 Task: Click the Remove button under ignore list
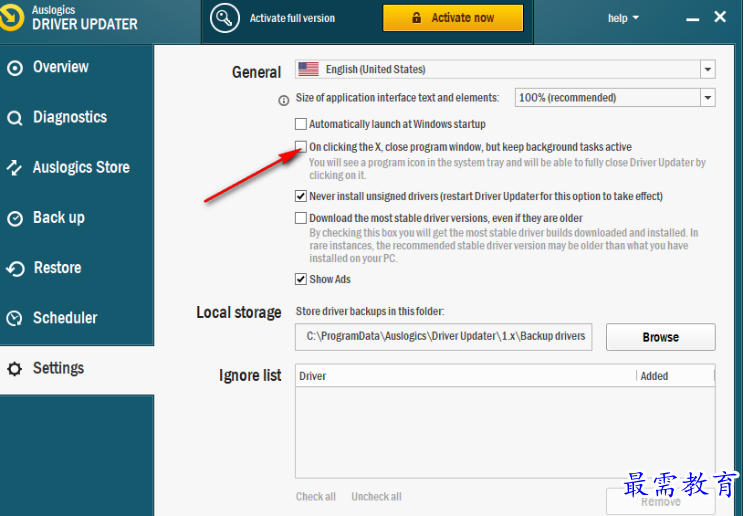[660, 502]
